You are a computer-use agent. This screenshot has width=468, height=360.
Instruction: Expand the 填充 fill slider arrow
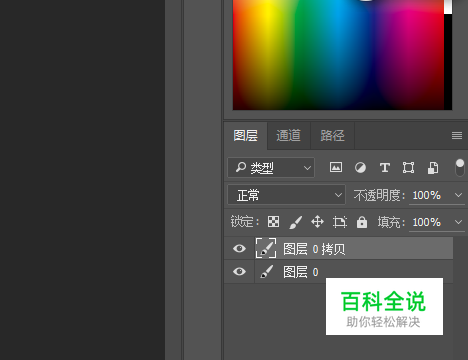point(458,222)
